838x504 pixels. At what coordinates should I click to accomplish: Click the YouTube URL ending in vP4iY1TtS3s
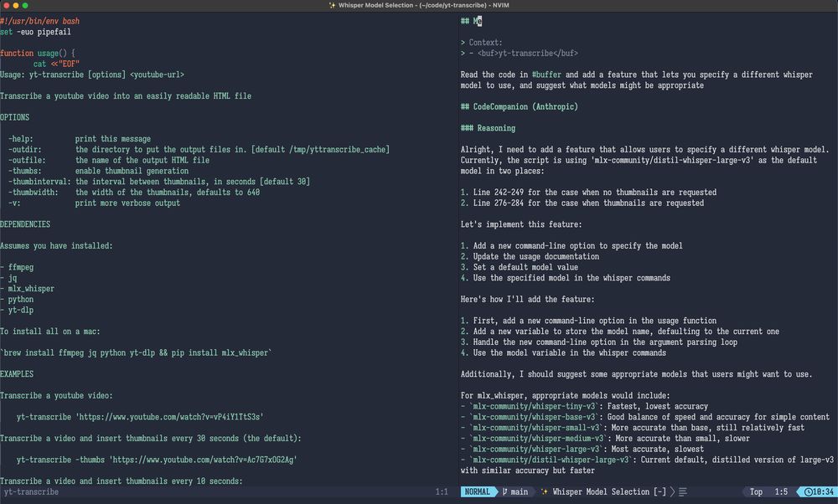(x=169, y=417)
